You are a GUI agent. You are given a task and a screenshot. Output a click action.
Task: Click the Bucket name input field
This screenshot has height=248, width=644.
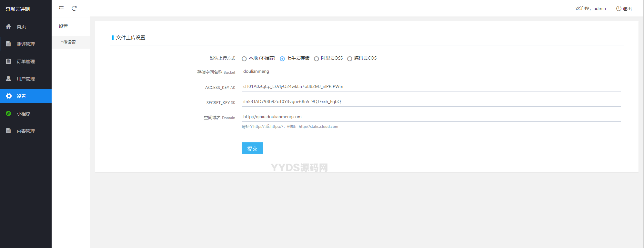[x=431, y=72]
